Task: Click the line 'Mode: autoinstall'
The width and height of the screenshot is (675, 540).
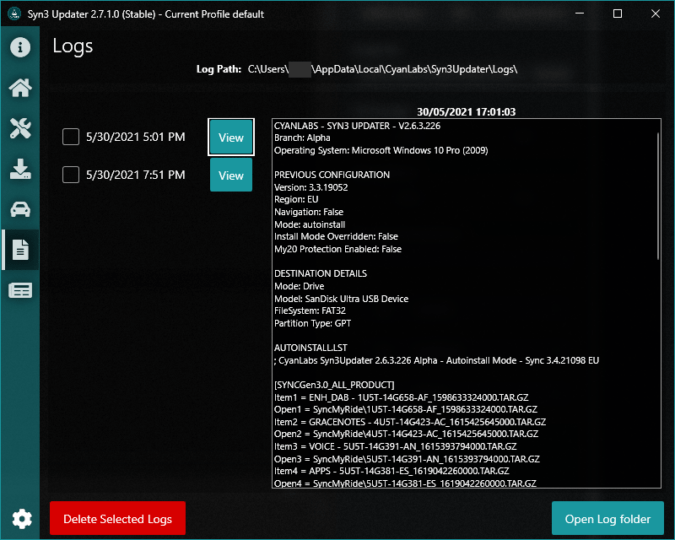Action: pyautogui.click(x=310, y=224)
